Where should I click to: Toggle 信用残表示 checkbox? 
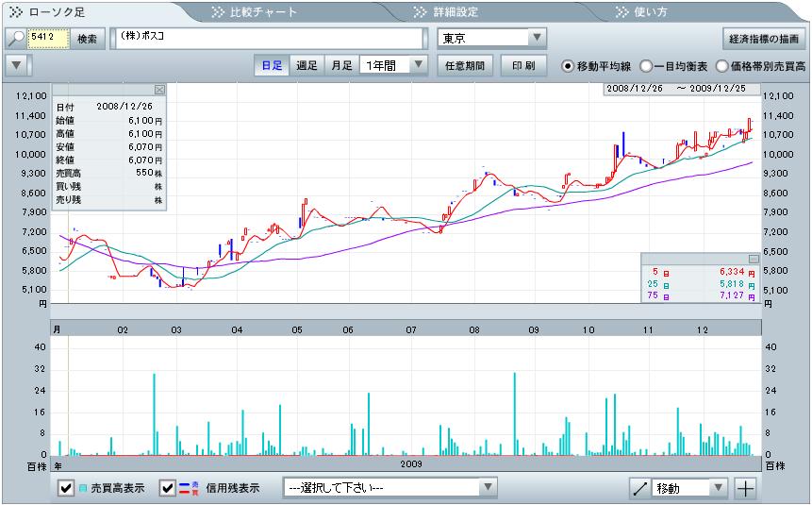point(168,488)
